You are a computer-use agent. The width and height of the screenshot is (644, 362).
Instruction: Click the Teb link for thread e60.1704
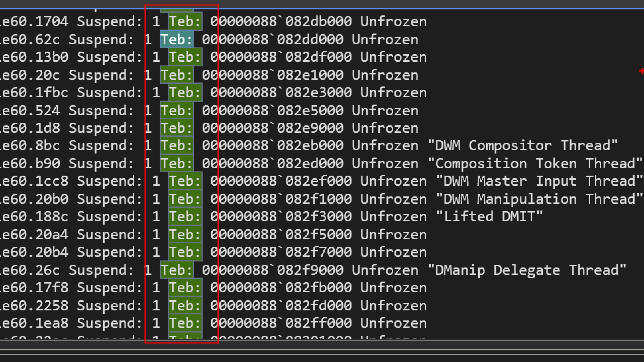coord(185,22)
